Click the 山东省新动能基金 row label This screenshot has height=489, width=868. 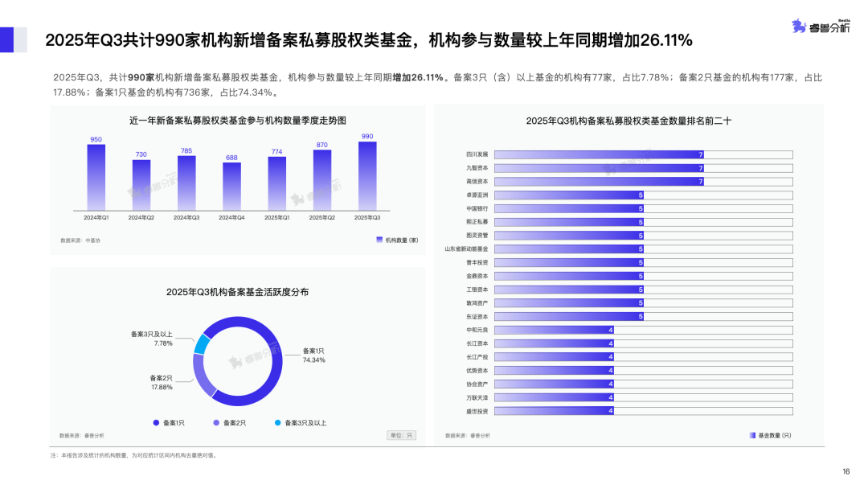point(467,249)
